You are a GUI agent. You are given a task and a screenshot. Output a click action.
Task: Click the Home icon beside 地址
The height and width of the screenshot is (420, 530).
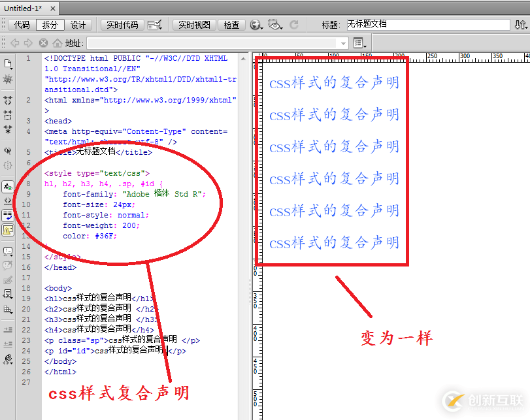point(57,43)
